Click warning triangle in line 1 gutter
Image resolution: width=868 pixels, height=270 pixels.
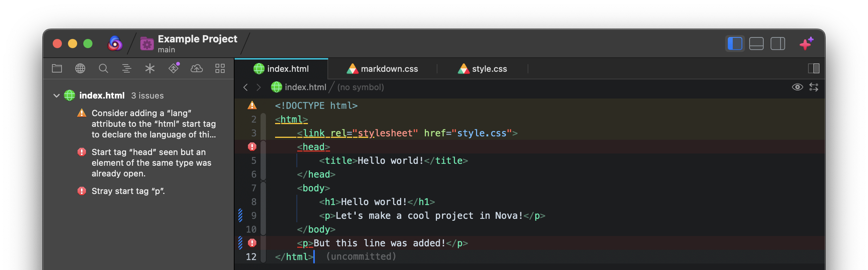point(252,105)
